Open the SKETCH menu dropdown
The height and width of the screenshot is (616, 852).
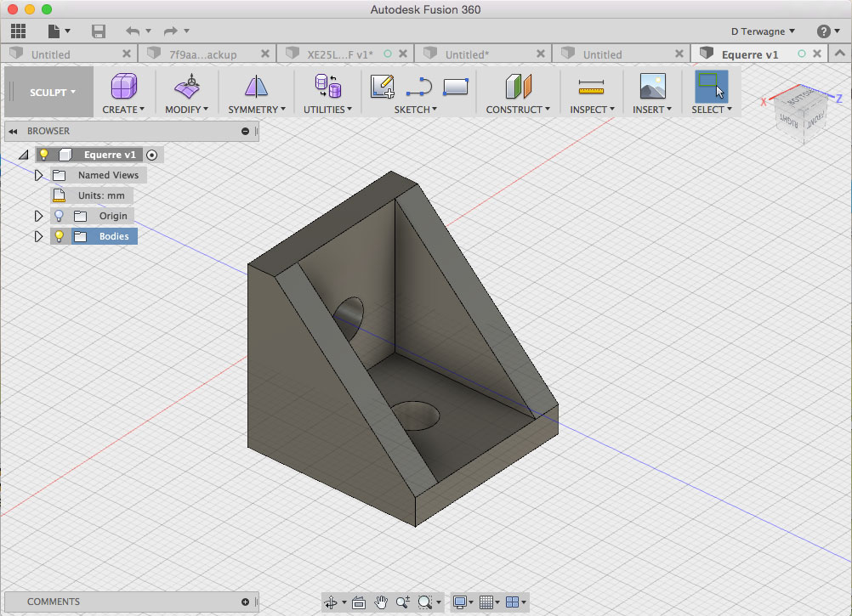[x=416, y=110]
